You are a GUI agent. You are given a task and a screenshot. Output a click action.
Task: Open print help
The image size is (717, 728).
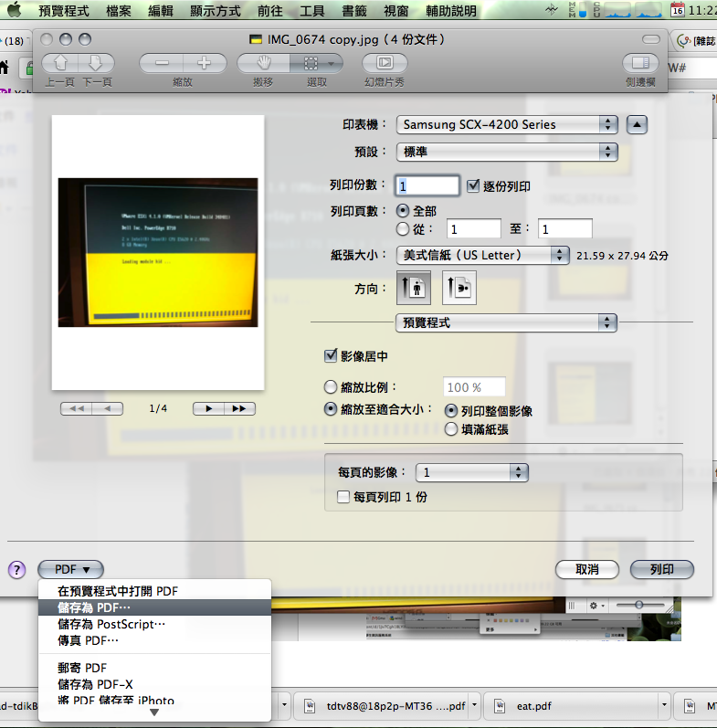[17, 570]
